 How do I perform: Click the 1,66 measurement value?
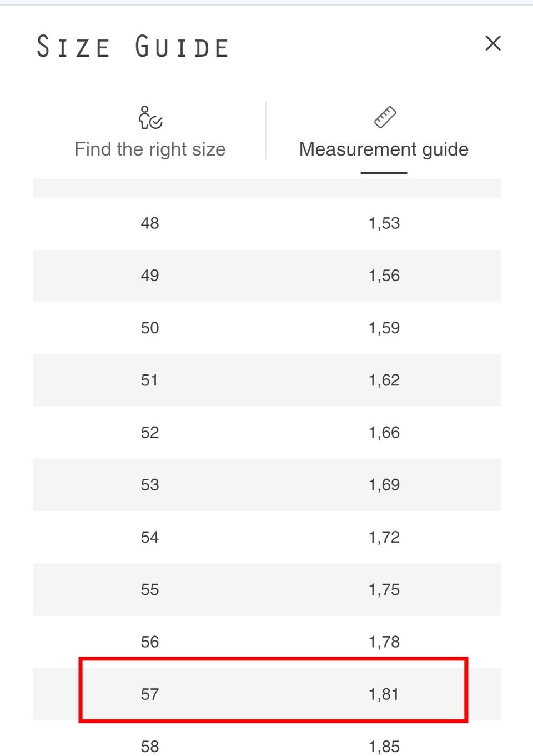pyautogui.click(x=384, y=432)
